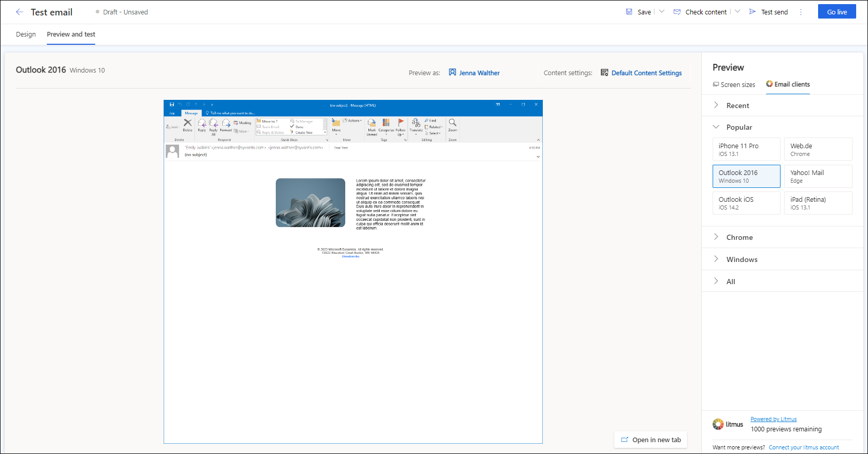Click the Email clients color wheel icon
This screenshot has width=868, height=454.
point(769,84)
